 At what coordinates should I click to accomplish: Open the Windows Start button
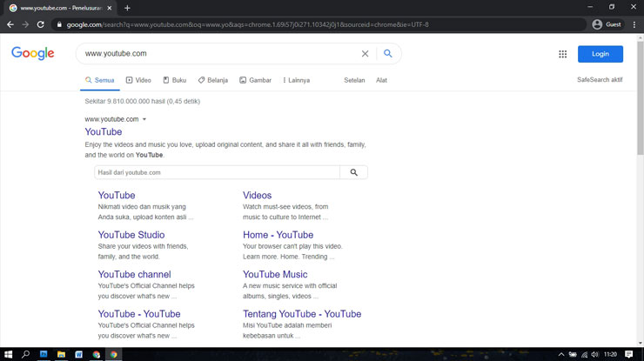[x=8, y=354]
